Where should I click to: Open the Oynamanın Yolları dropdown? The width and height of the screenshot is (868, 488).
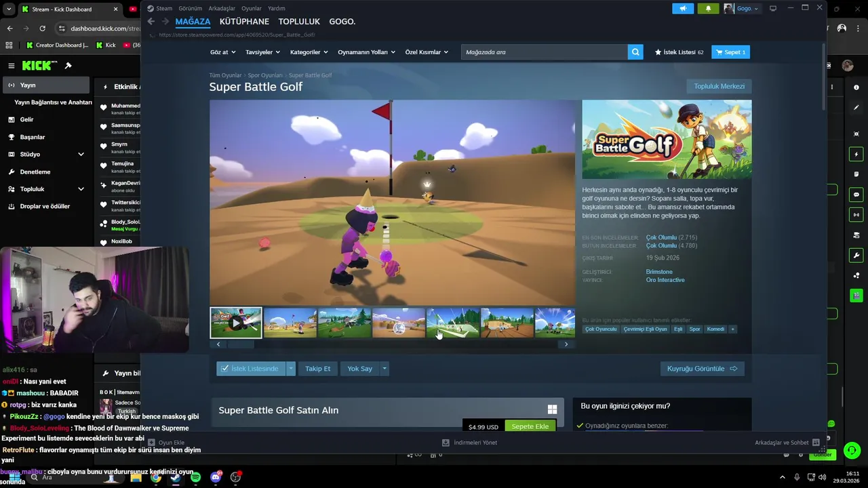pyautogui.click(x=366, y=52)
